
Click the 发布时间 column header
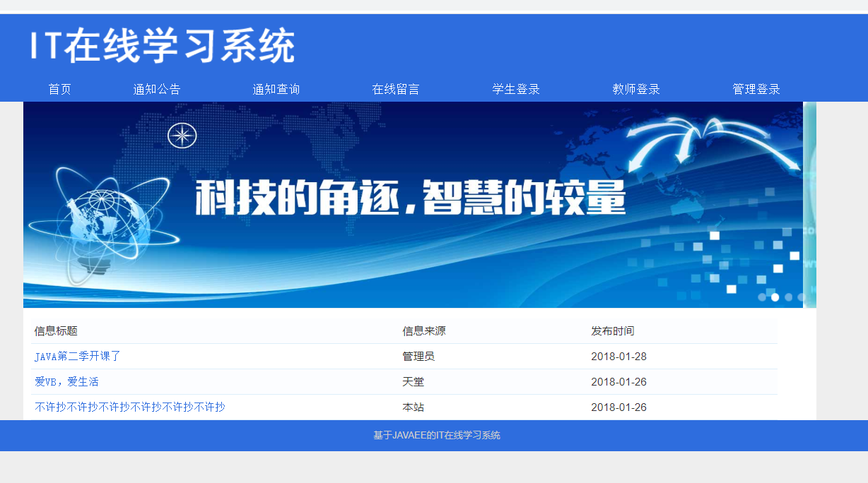pos(613,331)
